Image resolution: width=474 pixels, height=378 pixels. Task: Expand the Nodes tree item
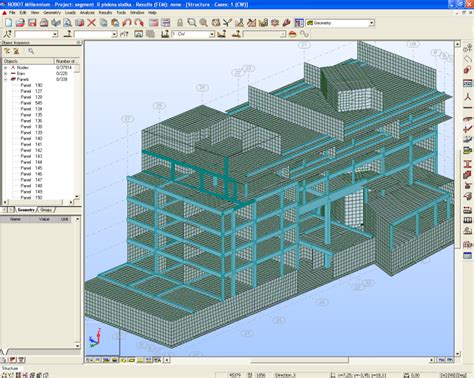[x=5, y=68]
